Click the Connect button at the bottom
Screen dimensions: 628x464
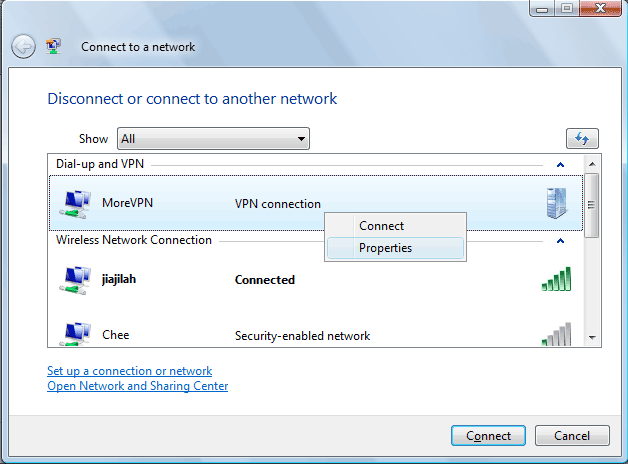pos(488,436)
